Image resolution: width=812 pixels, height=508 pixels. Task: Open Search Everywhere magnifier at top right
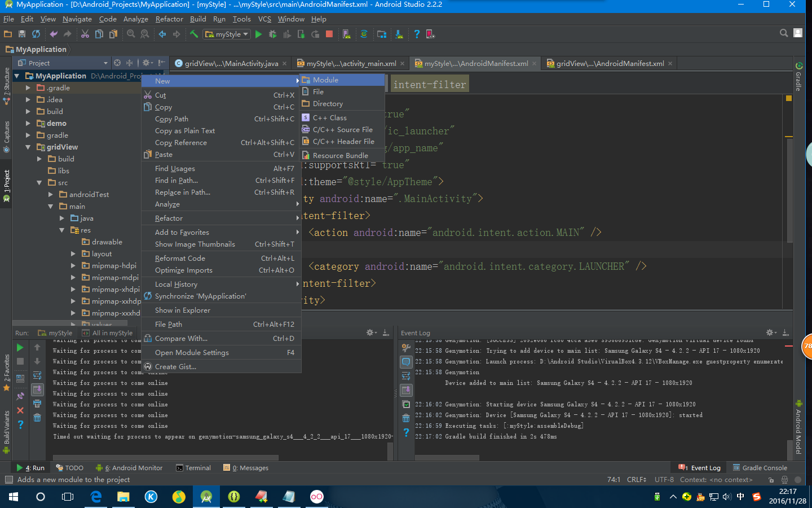pyautogui.click(x=784, y=33)
